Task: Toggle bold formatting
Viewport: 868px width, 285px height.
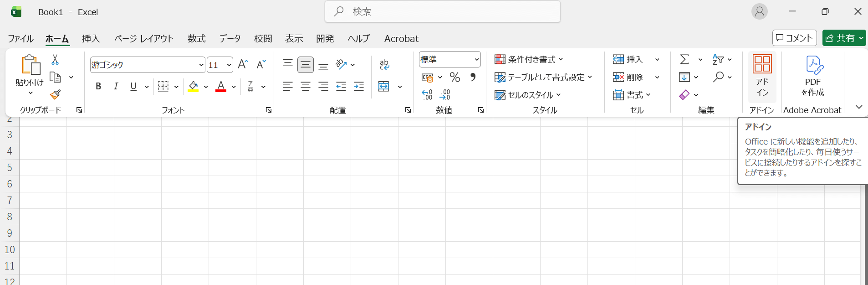Action: tap(98, 86)
